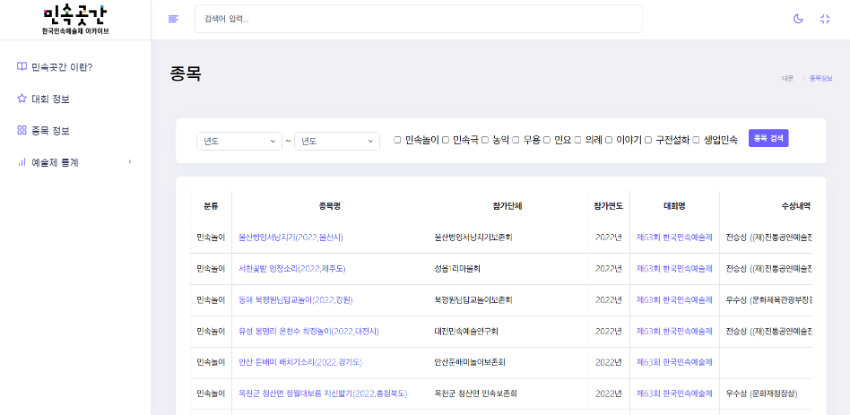
Task: Open the start 년도 dropdown
Action: click(239, 142)
